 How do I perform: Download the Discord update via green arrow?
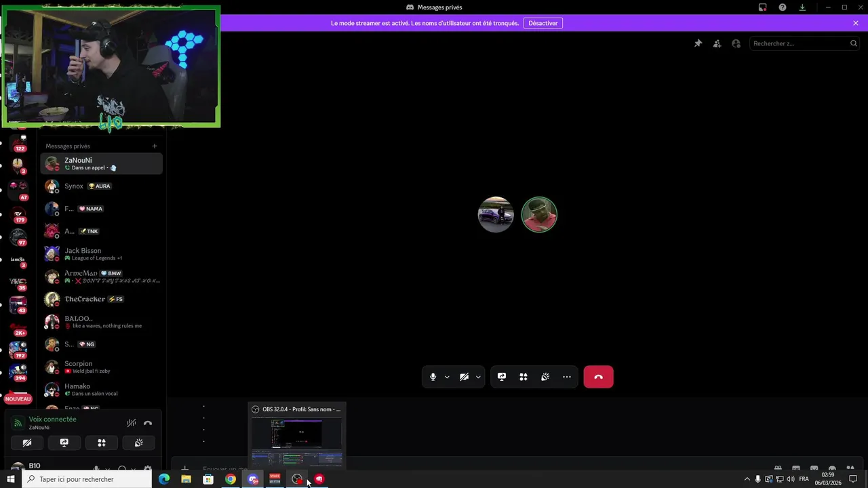pos(802,7)
